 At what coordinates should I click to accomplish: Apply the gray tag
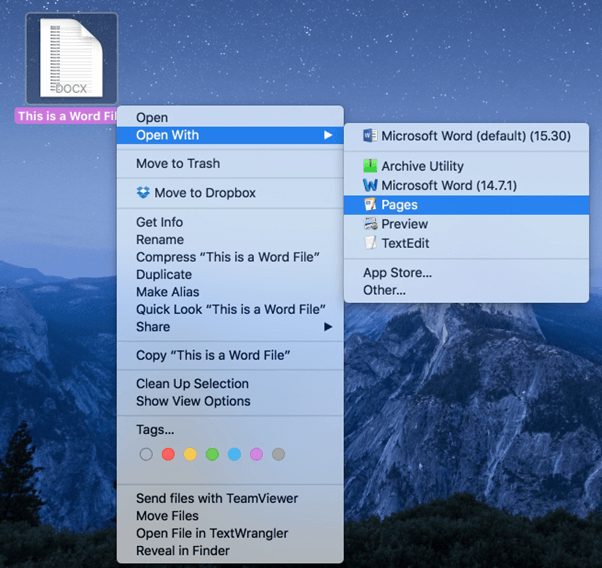click(278, 454)
